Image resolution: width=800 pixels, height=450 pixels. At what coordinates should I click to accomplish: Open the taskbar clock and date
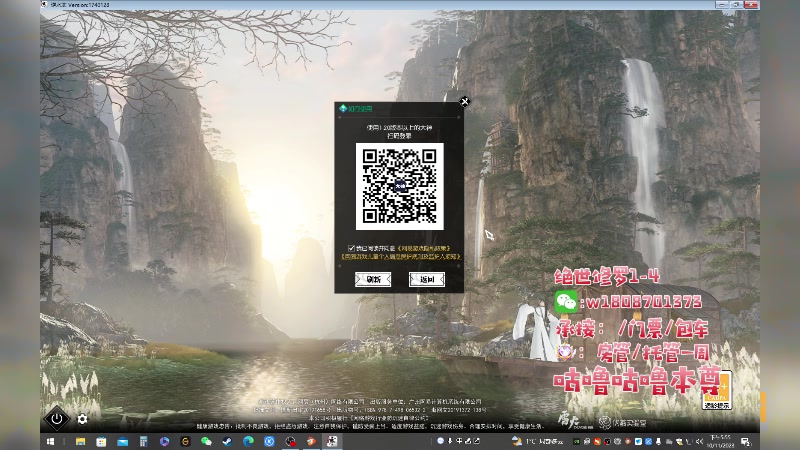tap(720, 441)
